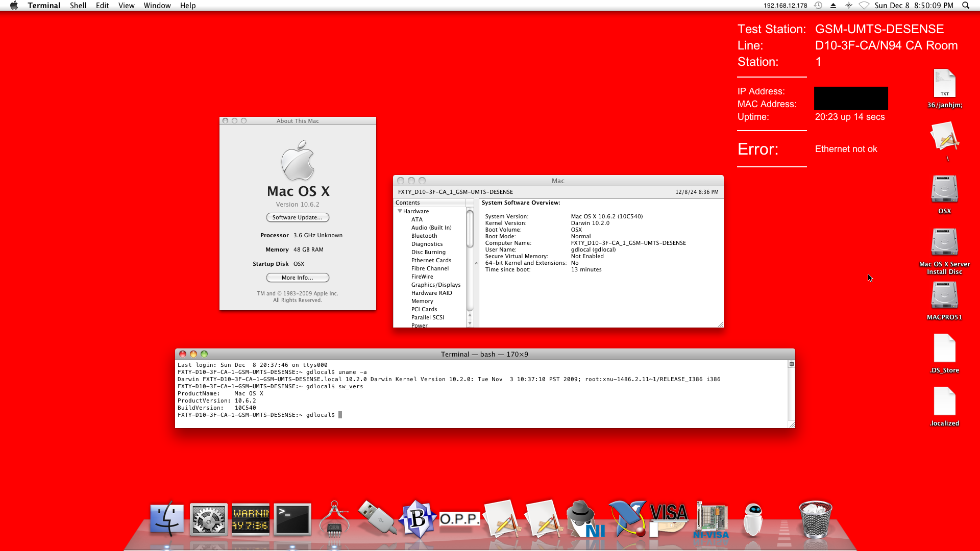The width and height of the screenshot is (980, 551).
Task: Select the 36/janhjm; text file on desktop
Action: 944,89
